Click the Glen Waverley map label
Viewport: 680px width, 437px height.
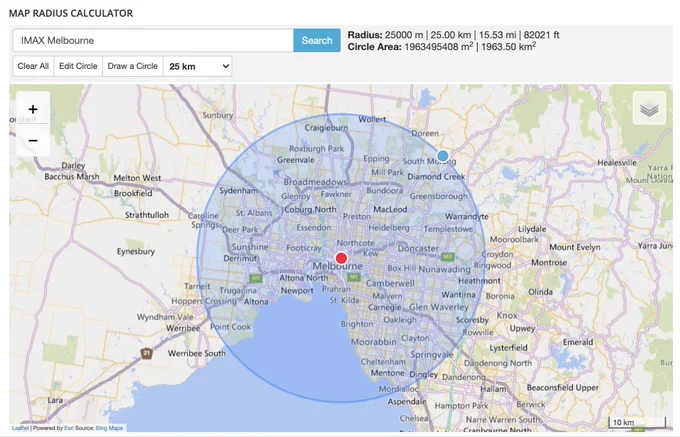439,307
